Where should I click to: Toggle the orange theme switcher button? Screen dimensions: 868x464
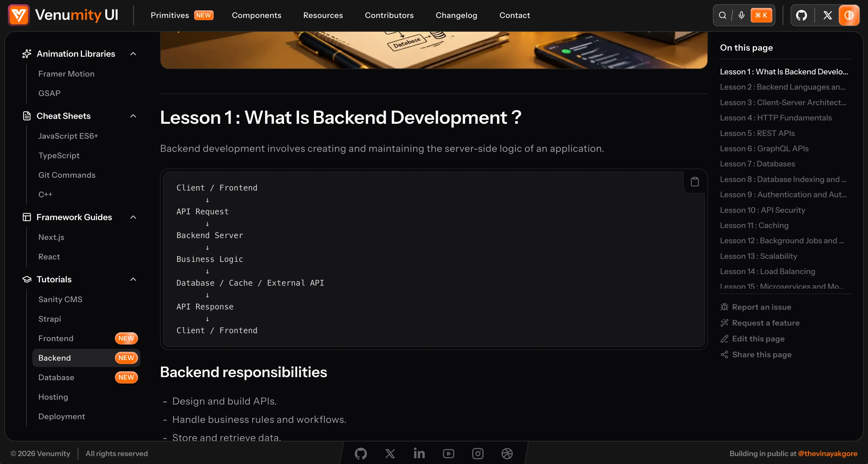point(849,15)
